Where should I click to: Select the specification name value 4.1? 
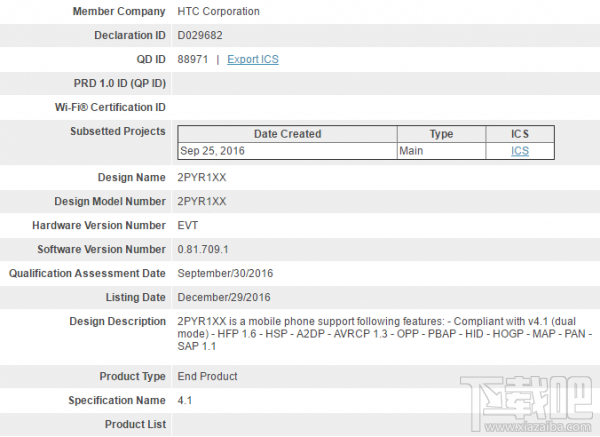[184, 400]
